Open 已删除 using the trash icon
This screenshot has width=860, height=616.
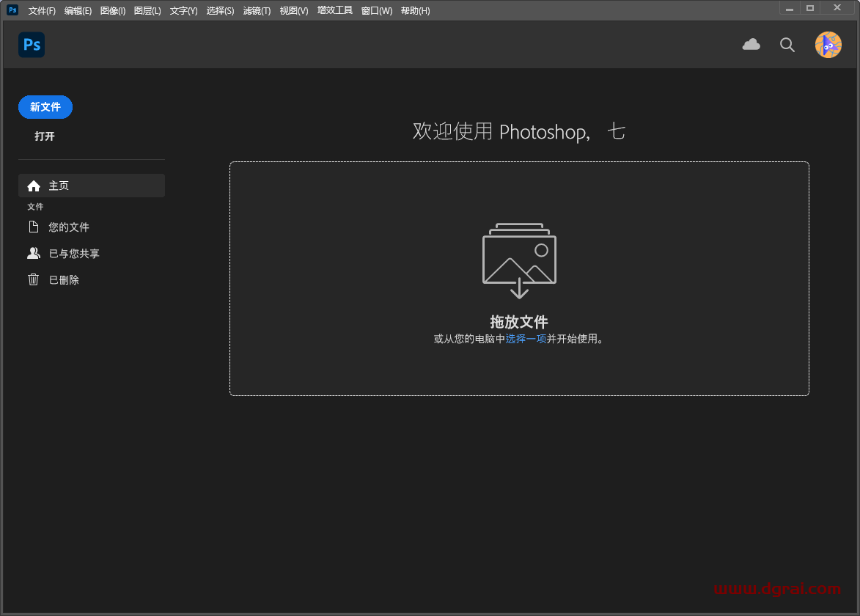pos(34,279)
